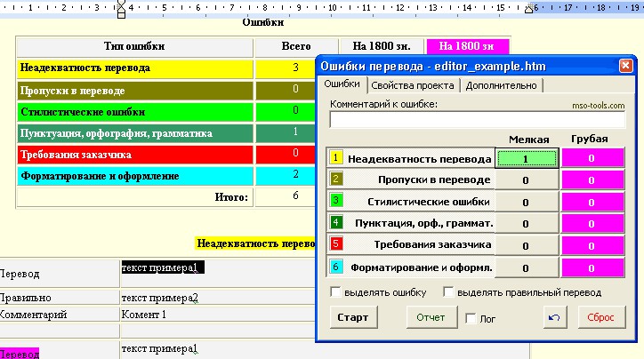Click major count for 'Неадекватность перевода'
Screen dimensions: 644x359
[x=592, y=158]
